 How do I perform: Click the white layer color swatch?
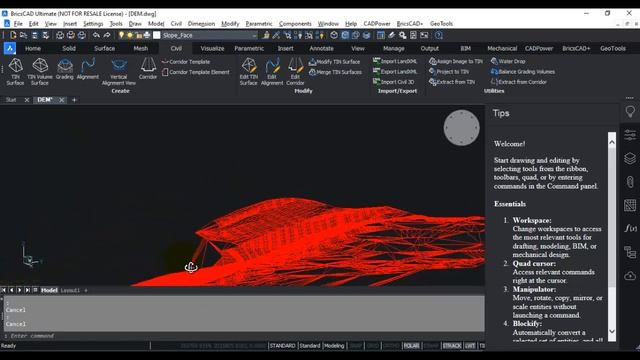point(157,36)
